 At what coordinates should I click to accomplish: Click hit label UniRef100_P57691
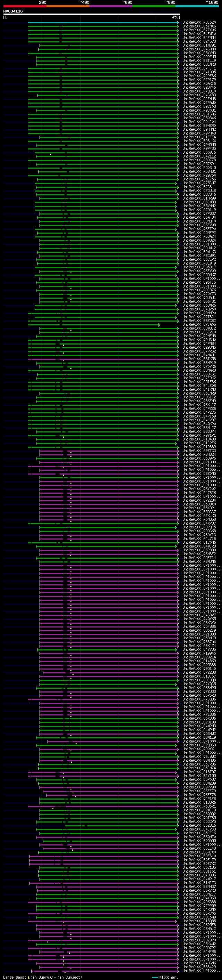[199, 164]
